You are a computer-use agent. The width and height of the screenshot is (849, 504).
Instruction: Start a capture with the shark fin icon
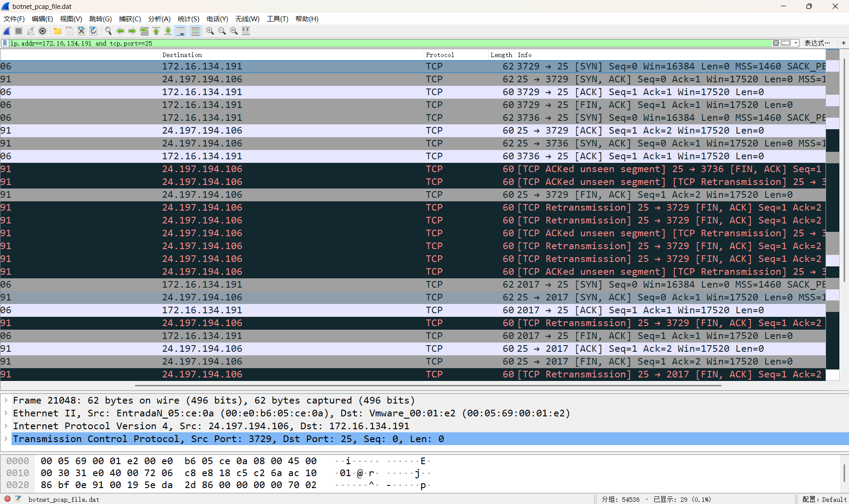pos(7,31)
